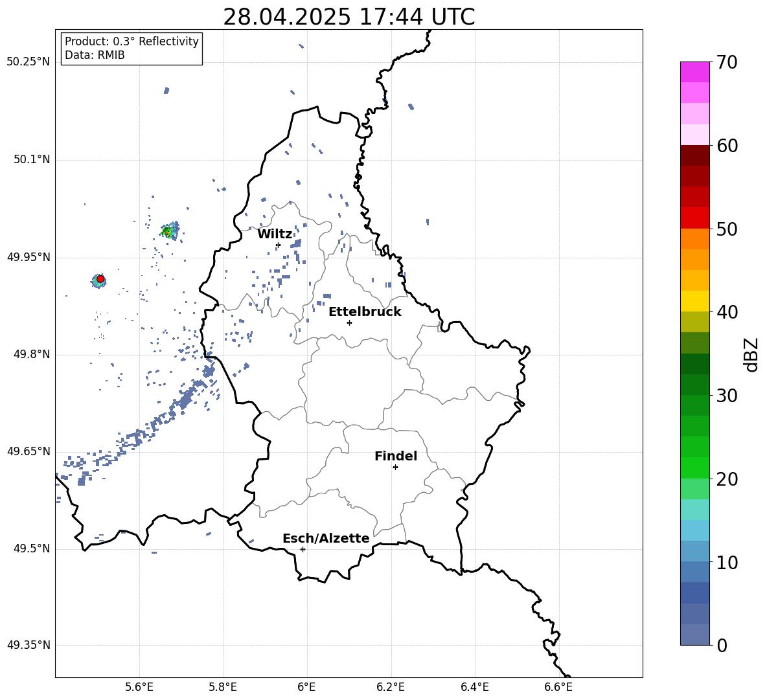Screen dimensions: 767x700
Task: Click the Ettelbruck city label
Action: coord(365,312)
